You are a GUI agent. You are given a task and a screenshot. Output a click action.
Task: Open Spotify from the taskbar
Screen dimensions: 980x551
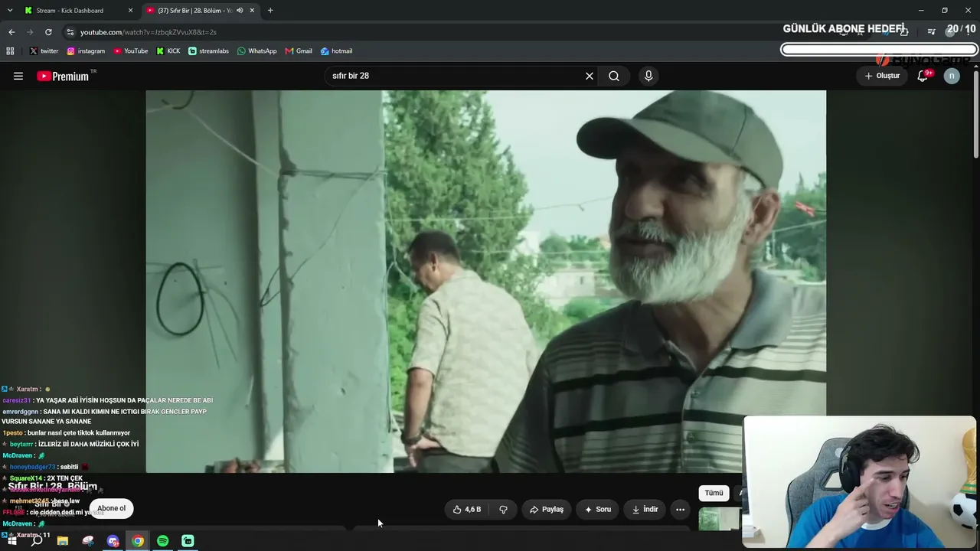point(163,541)
